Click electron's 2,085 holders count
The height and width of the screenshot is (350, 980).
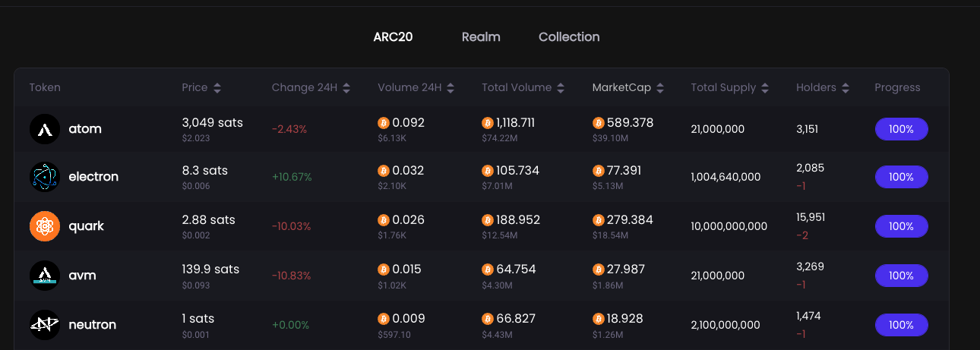coord(810,168)
